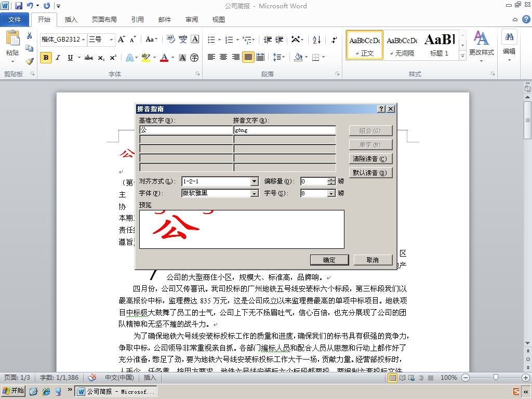Screen dimensions: 532x399
Task: Click the Phonetic Guide wén icon
Action: 183,39
